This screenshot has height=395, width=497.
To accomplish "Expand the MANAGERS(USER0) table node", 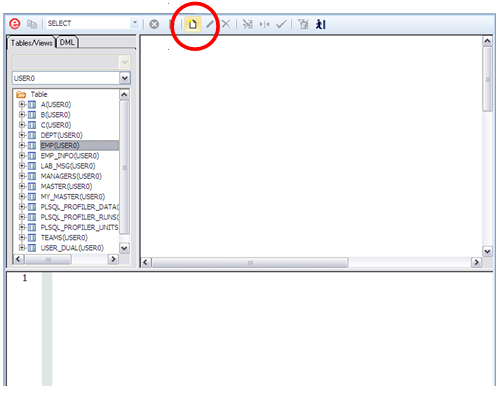I will 22,176.
